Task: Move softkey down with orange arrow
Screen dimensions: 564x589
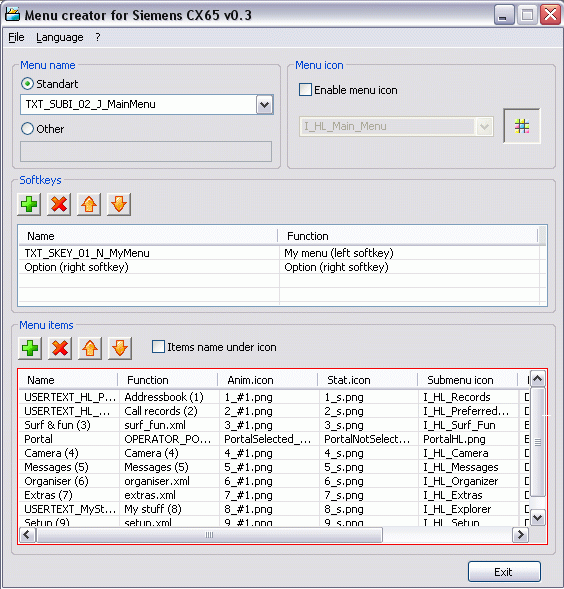Action: pyautogui.click(x=119, y=204)
